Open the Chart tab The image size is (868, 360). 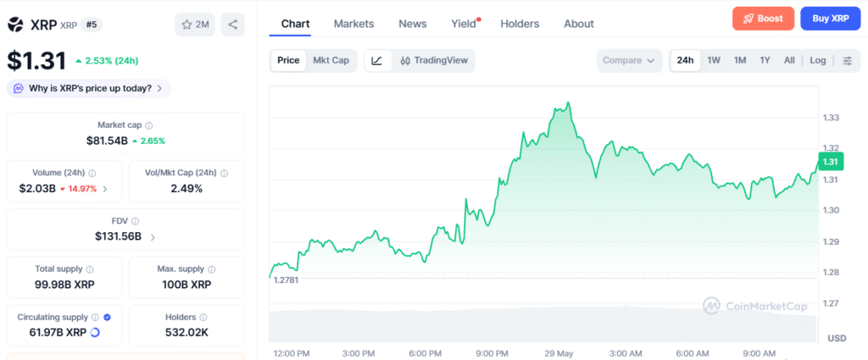click(x=296, y=24)
